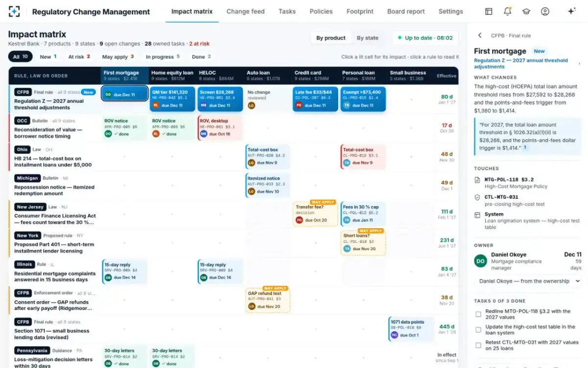Filter by New 1
Image resolution: width=588 pixels, height=368 pixels.
48,57
